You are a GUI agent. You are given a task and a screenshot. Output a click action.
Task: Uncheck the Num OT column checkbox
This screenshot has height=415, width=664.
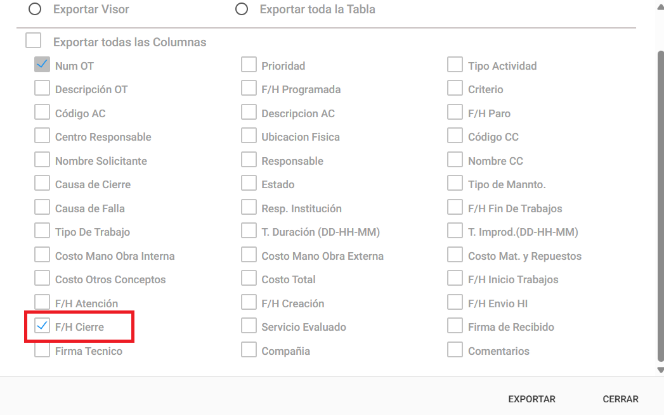pyautogui.click(x=42, y=65)
